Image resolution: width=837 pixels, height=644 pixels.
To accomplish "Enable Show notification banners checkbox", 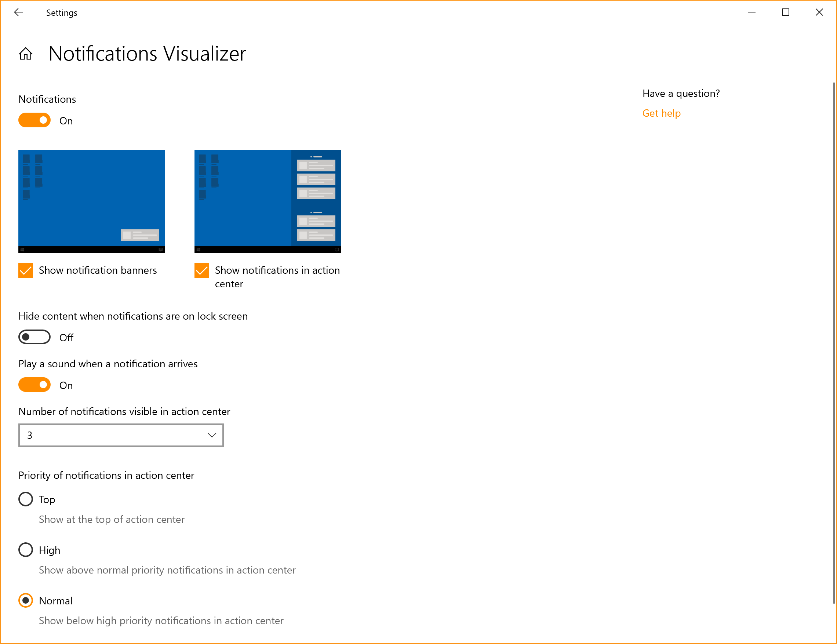I will pyautogui.click(x=27, y=270).
